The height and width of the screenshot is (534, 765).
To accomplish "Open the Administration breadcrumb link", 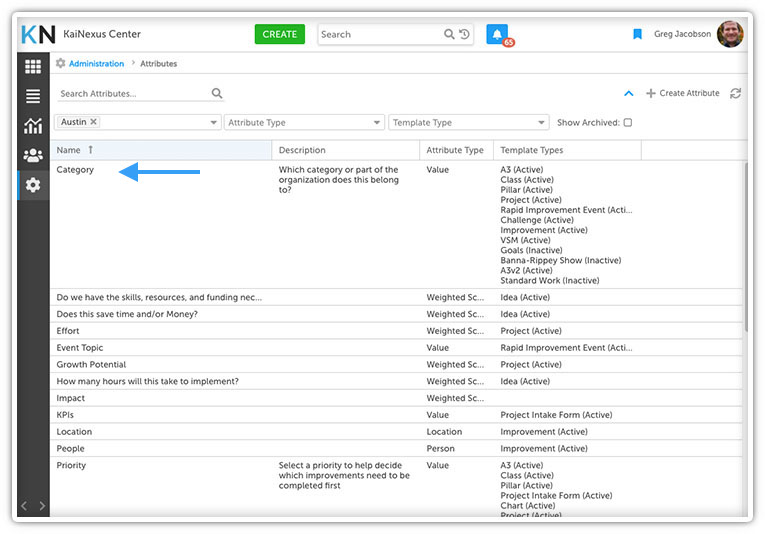I will 97,63.
